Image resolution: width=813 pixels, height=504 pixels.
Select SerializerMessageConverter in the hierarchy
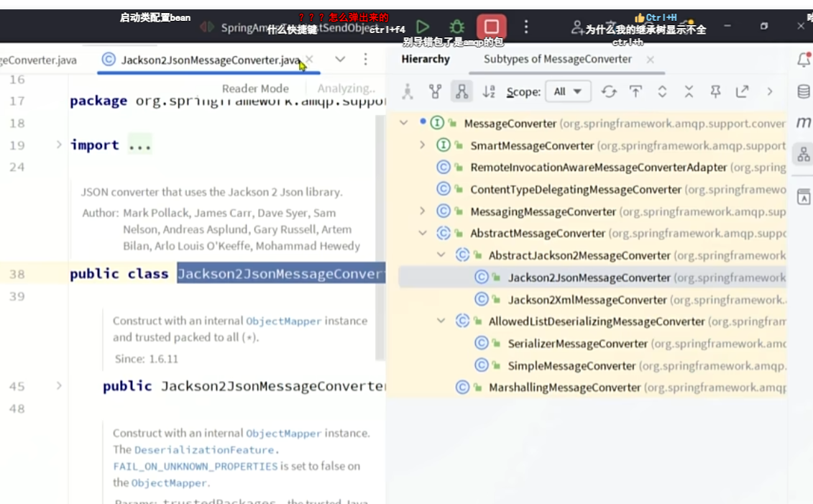[578, 344]
